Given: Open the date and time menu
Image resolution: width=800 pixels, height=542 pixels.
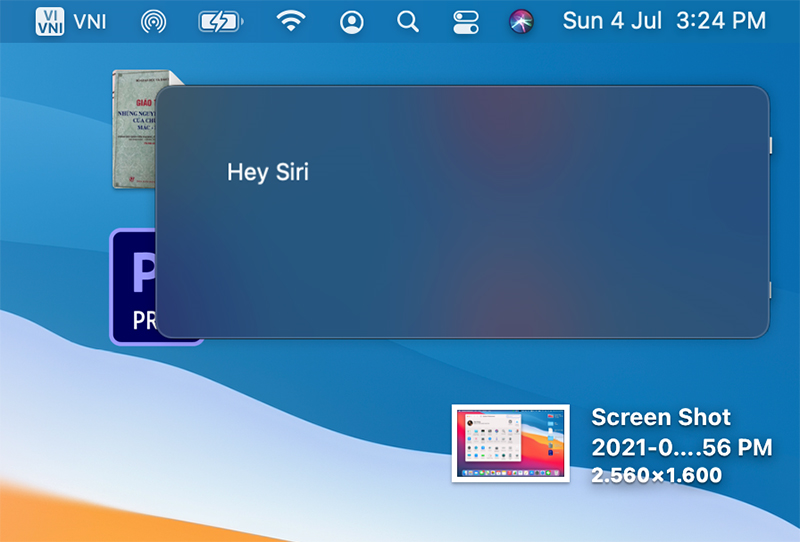Looking at the screenshot, I should point(664,21).
